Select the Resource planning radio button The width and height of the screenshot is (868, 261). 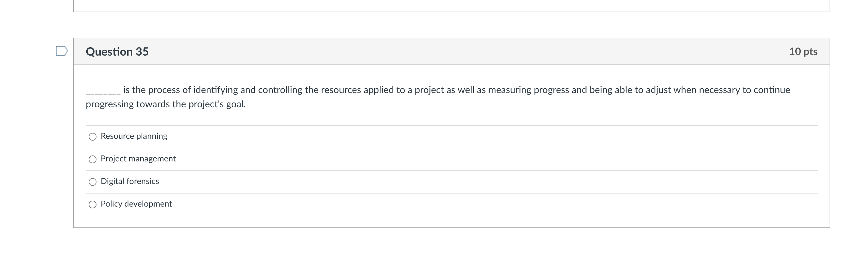pyautogui.click(x=92, y=136)
